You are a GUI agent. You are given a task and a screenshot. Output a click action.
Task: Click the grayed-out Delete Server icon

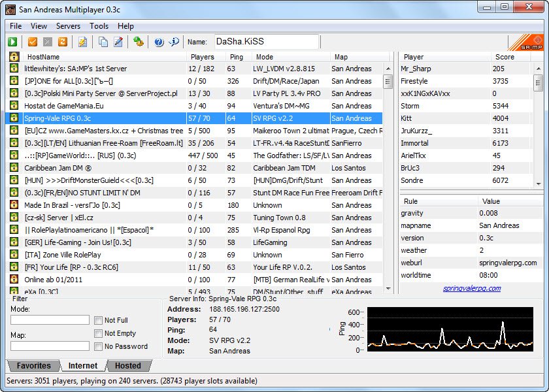[48, 42]
